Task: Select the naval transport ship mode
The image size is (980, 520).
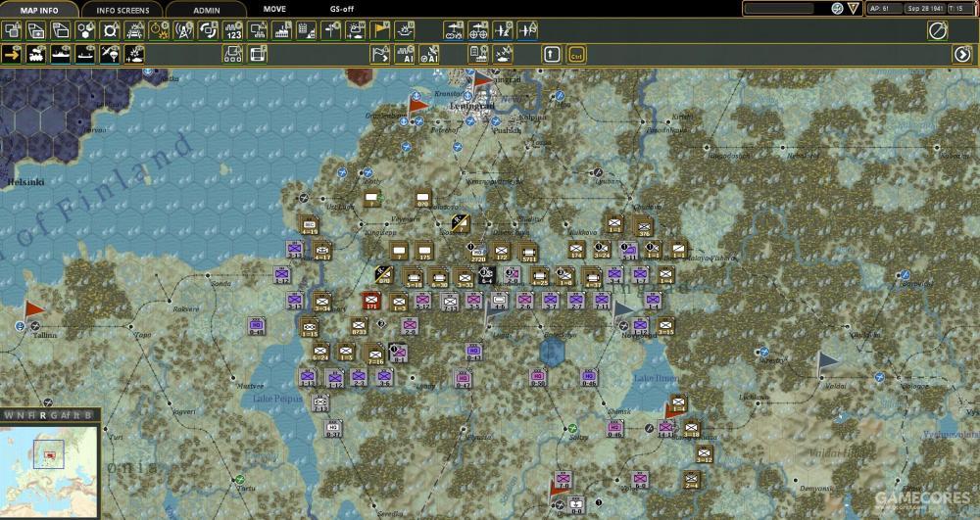Action: click(x=61, y=54)
